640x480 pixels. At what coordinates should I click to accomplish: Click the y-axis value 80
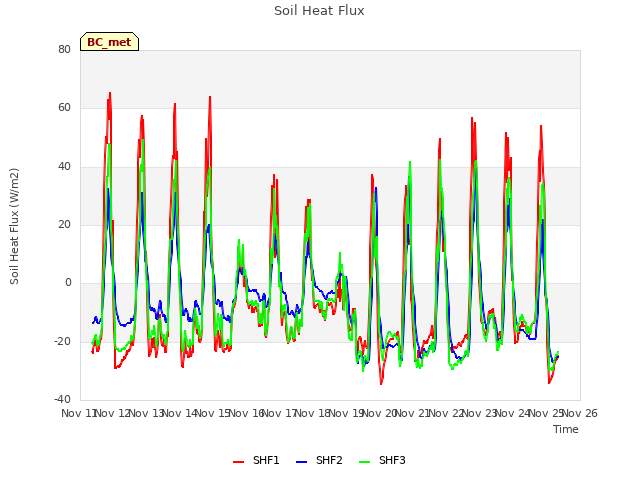click(x=64, y=49)
